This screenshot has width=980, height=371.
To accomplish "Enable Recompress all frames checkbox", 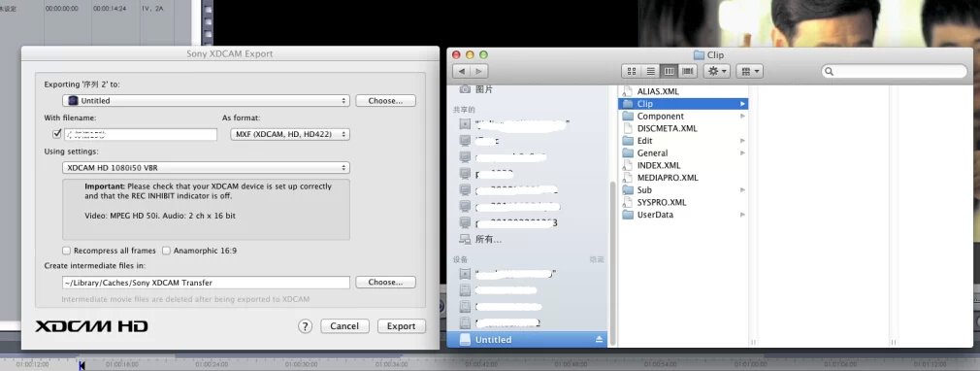I will [x=66, y=251].
